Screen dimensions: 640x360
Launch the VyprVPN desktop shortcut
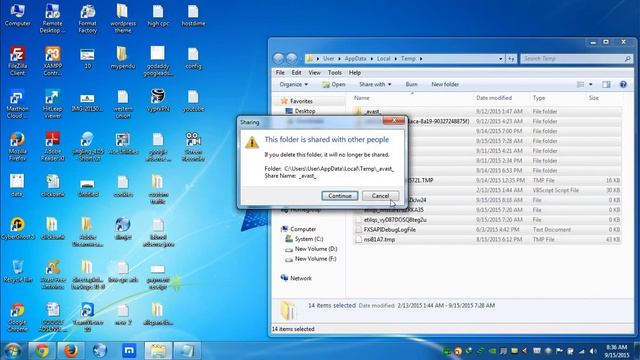pyautogui.click(x=158, y=101)
